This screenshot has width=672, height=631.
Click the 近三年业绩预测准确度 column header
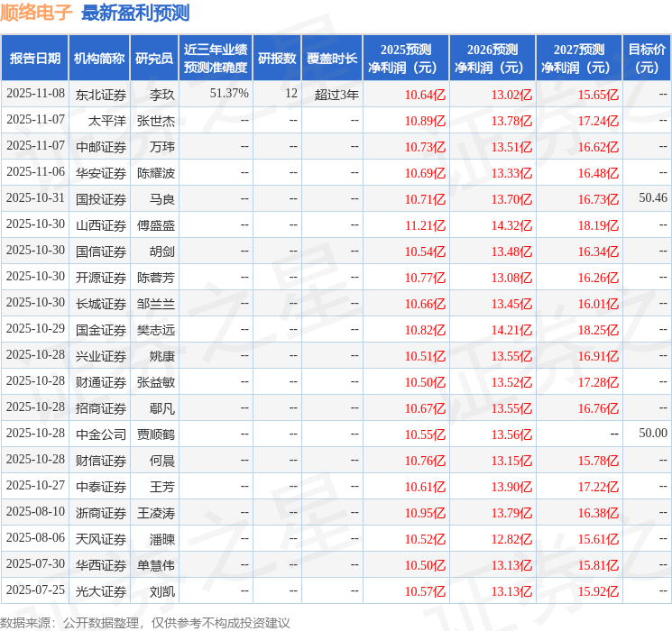point(216,59)
